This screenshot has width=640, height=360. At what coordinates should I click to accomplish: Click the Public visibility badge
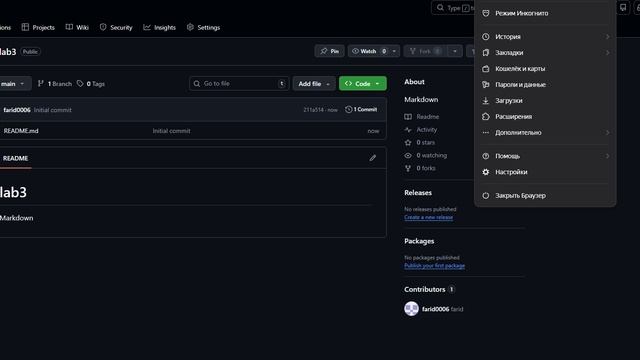[x=30, y=52]
